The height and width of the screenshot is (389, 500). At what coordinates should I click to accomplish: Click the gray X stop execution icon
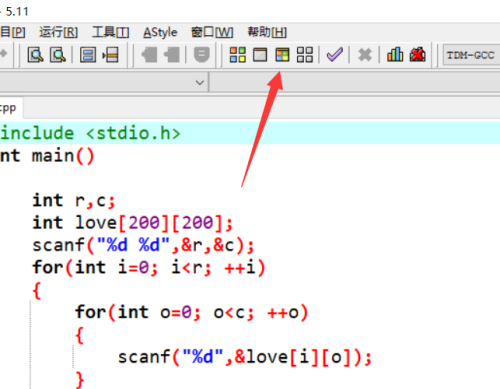coord(365,55)
